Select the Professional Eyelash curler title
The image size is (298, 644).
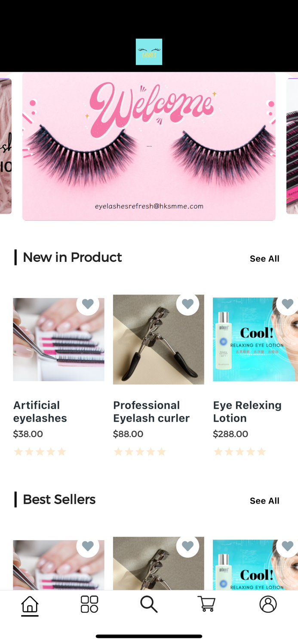(151, 411)
